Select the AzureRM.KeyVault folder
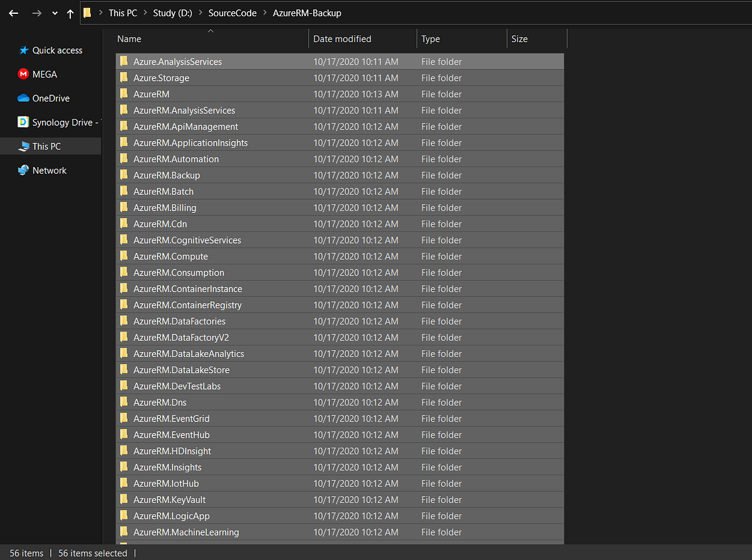Image resolution: width=752 pixels, height=560 pixels. [169, 499]
